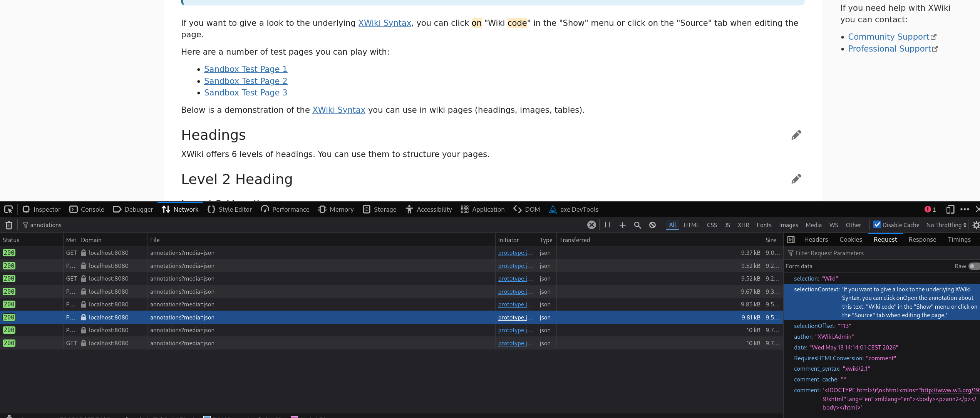Filter requests by CSS type
This screenshot has height=418, width=980.
point(712,225)
